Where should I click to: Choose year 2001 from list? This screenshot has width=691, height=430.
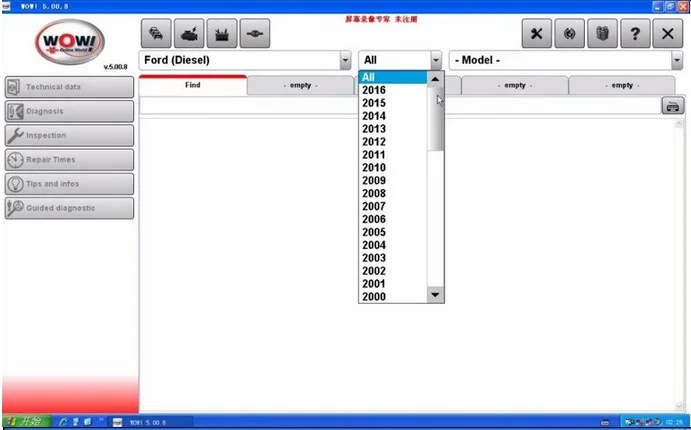coord(393,284)
